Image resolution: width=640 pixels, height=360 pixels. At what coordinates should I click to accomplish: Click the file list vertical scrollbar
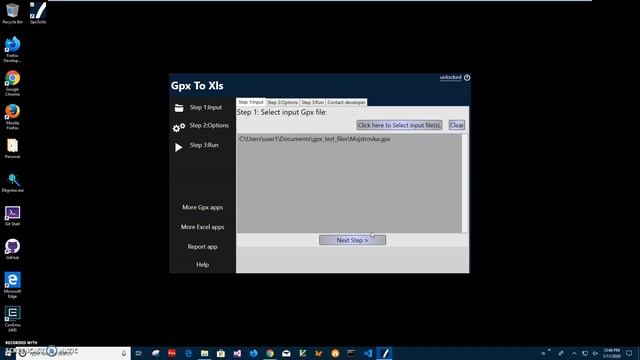pyautogui.click(x=465, y=184)
